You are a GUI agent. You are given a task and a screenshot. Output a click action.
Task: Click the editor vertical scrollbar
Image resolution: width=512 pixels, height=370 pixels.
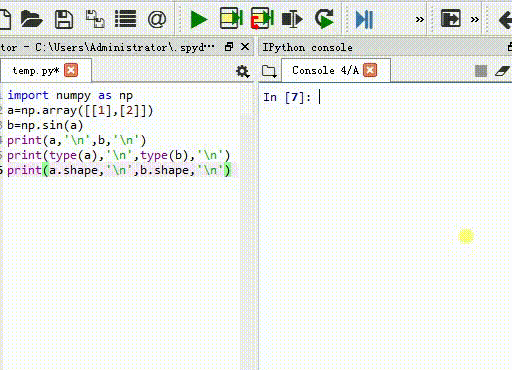pos(247,227)
